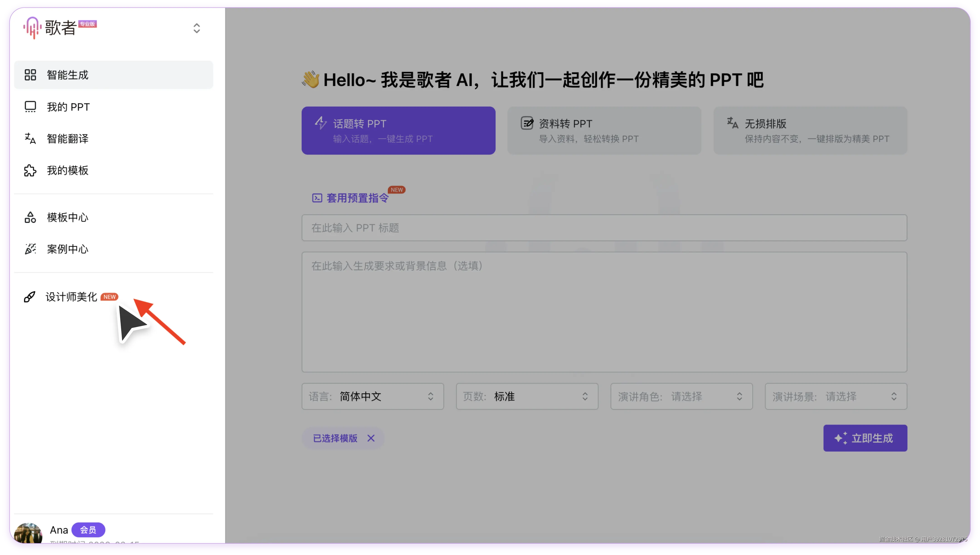Click the 我的 PPT slide icon
The image size is (980, 555).
tap(30, 107)
